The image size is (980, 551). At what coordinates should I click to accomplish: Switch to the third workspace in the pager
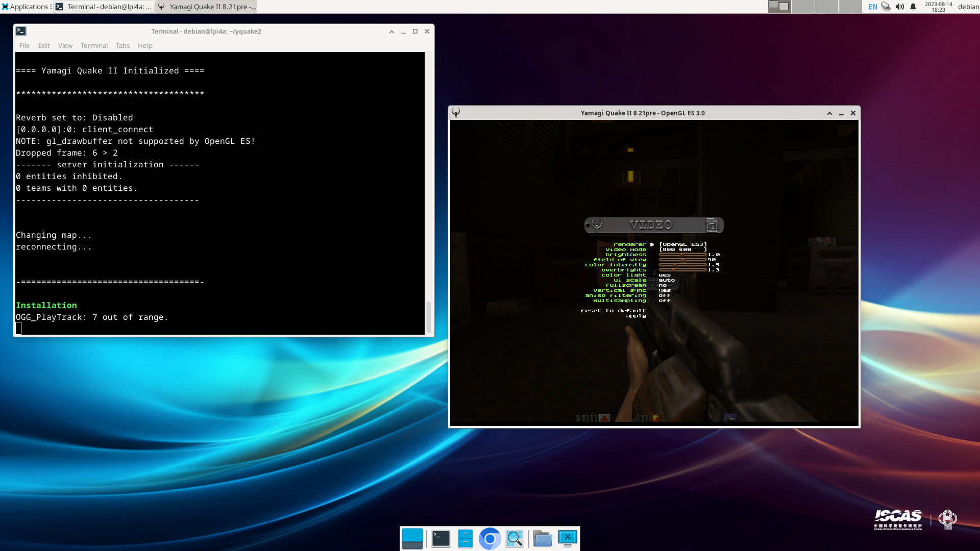click(x=826, y=6)
